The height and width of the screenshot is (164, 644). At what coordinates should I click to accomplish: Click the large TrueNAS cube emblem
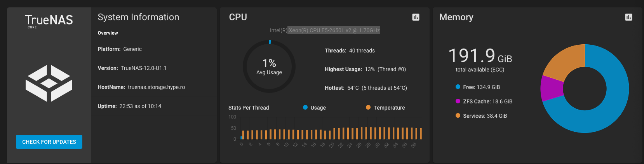pyautogui.click(x=49, y=83)
